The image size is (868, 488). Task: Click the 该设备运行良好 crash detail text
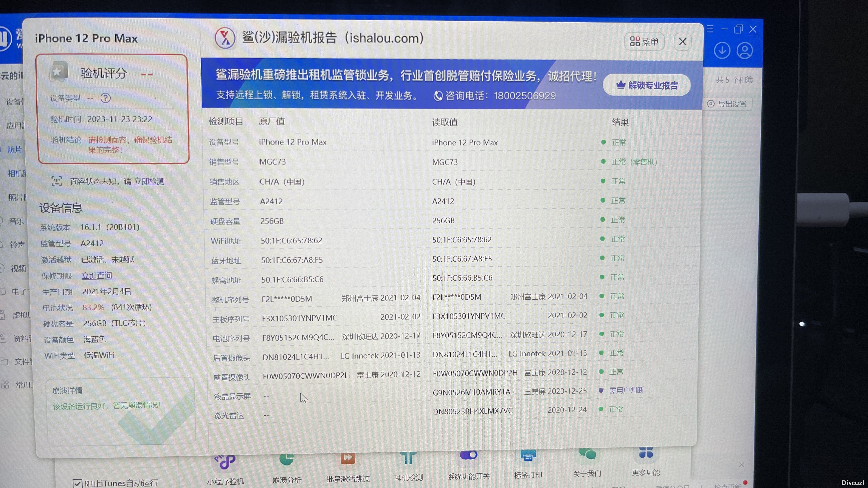tap(107, 406)
